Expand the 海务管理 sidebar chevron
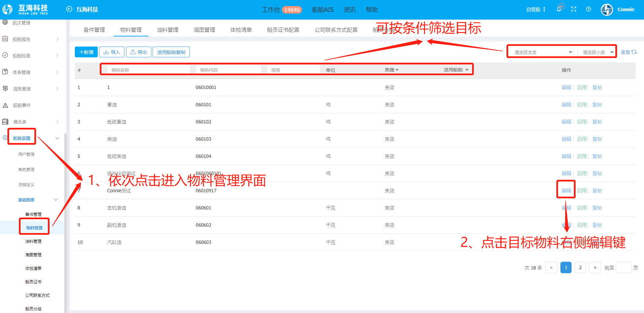 57,89
